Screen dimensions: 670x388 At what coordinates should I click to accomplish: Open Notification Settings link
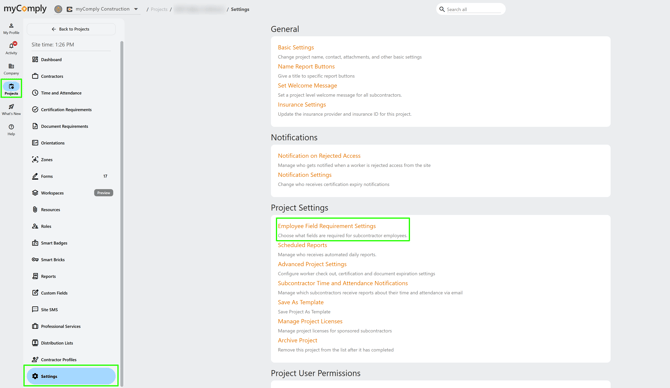pyautogui.click(x=304, y=175)
